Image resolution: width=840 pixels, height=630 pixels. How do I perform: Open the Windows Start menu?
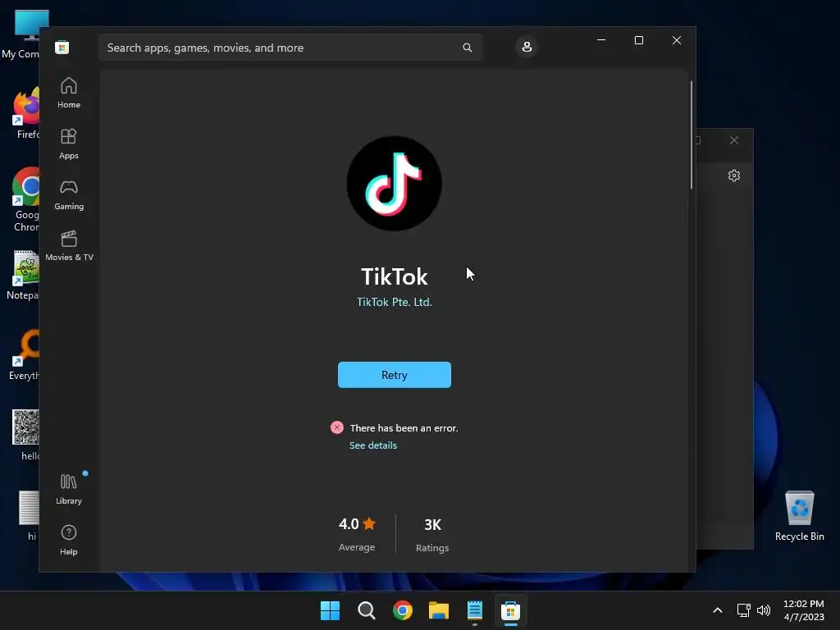pyautogui.click(x=330, y=610)
